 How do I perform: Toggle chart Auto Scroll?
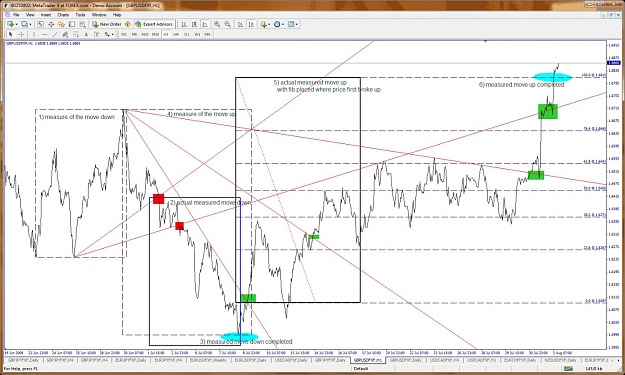pyautogui.click(x=240, y=24)
